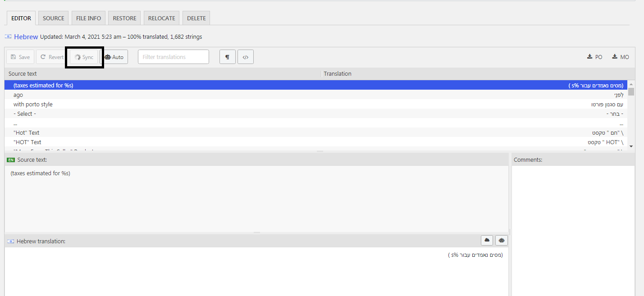Screen dimensions: 644x296
Task: Download the MO file
Action: coord(621,57)
